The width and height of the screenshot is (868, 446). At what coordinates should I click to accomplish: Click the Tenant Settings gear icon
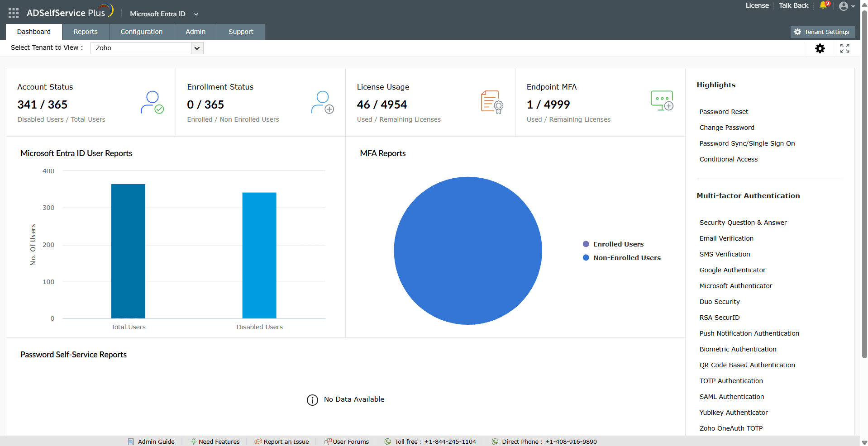(797, 32)
